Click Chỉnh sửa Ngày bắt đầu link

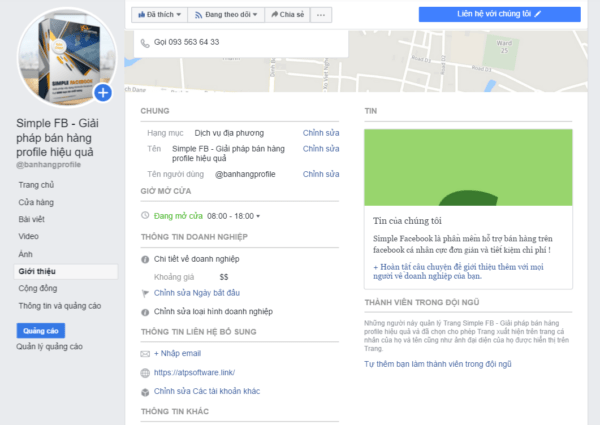pyautogui.click(x=197, y=293)
